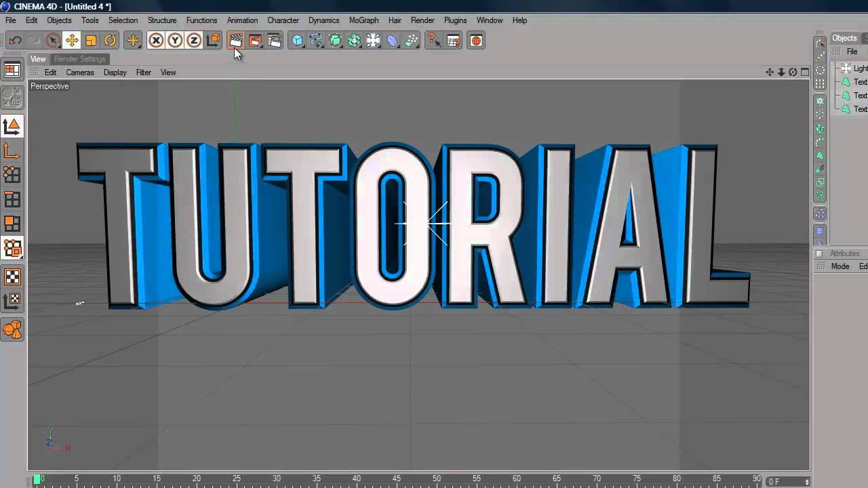
Task: Select the Model tool mode
Action: [x=12, y=127]
